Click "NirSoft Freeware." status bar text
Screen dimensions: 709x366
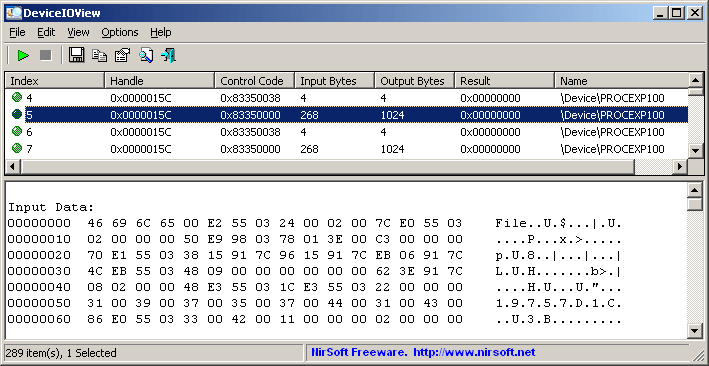[359, 352]
